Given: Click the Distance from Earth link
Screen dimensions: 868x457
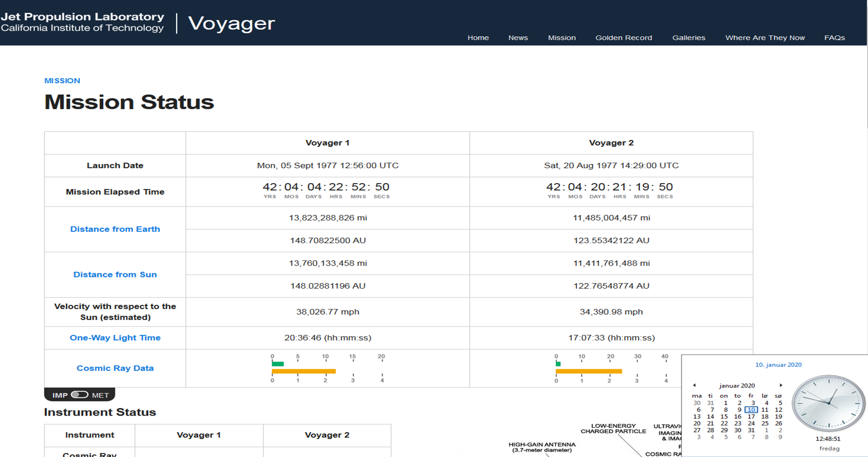Looking at the screenshot, I should [115, 229].
